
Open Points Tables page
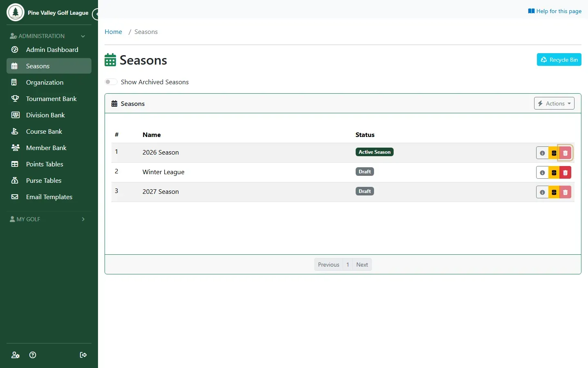pos(49,164)
